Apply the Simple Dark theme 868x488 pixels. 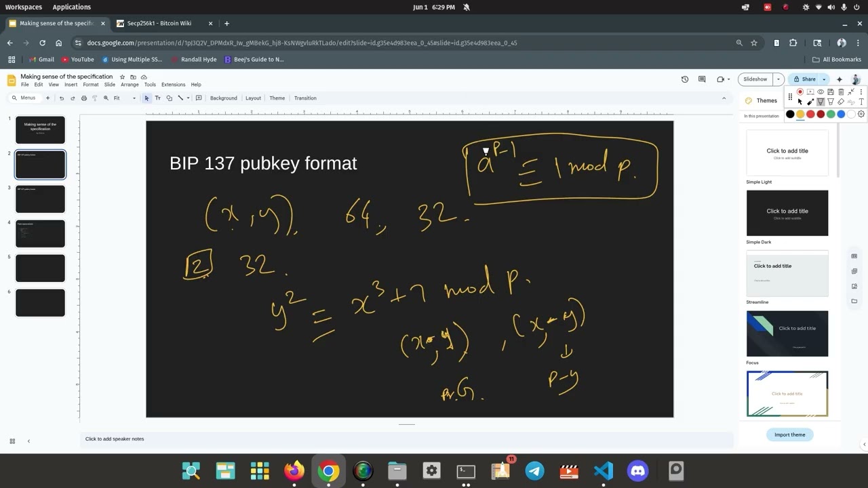[x=787, y=213]
